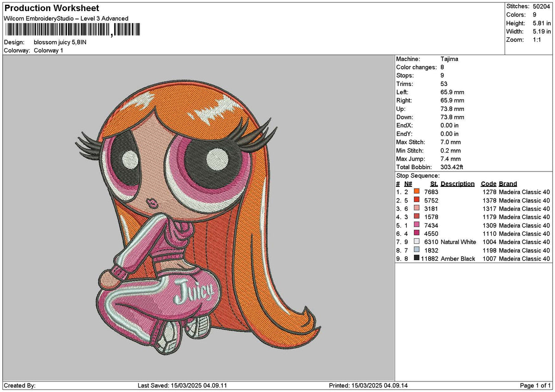The height and width of the screenshot is (392, 555).
Task: Choose the pink swatch for code 1309
Action: coord(416,225)
